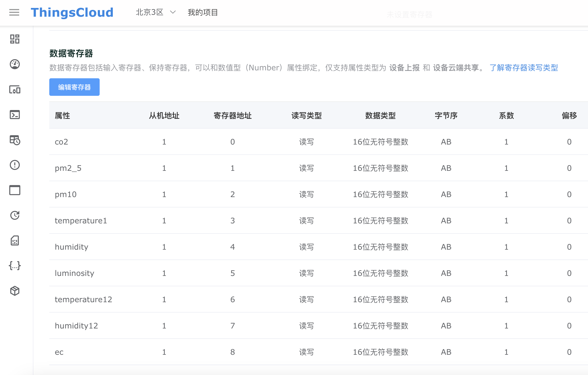Open the SIM card icon in sidebar
Screen dimensions: 588x375
(x=15, y=241)
